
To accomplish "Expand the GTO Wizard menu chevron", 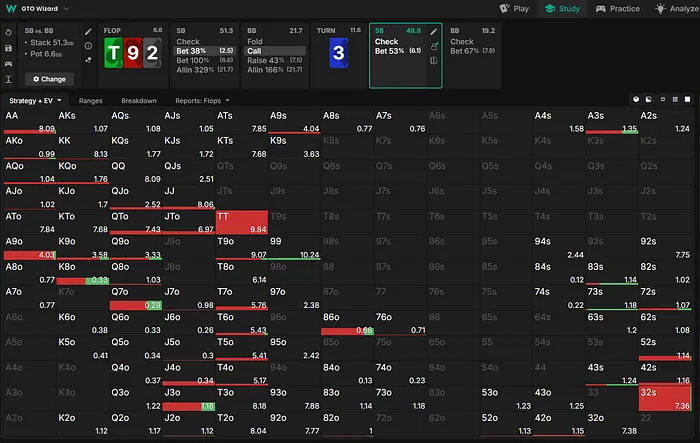I will click(x=67, y=8).
